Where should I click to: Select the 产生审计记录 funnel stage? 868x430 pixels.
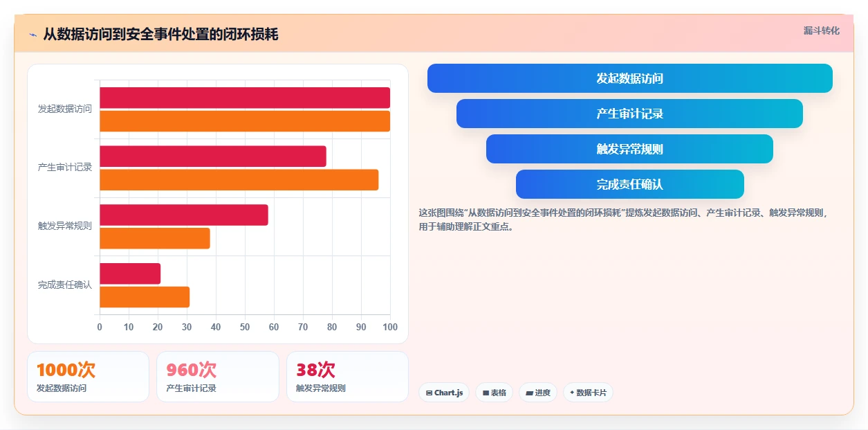coord(630,114)
